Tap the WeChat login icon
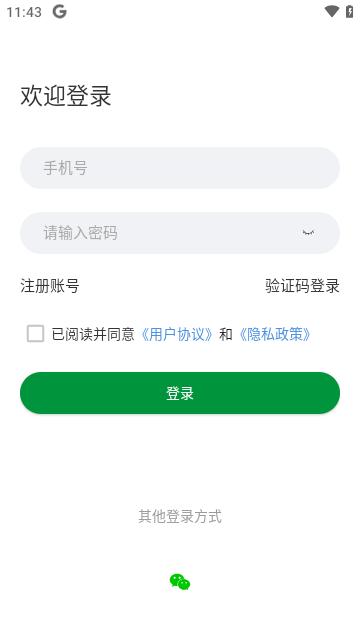 pos(180,582)
